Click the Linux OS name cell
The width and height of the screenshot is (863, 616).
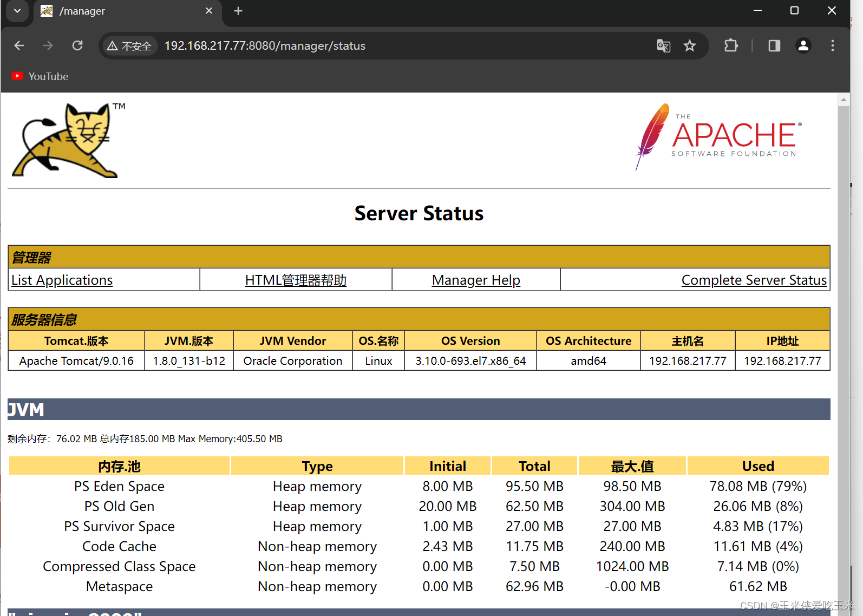pos(378,361)
